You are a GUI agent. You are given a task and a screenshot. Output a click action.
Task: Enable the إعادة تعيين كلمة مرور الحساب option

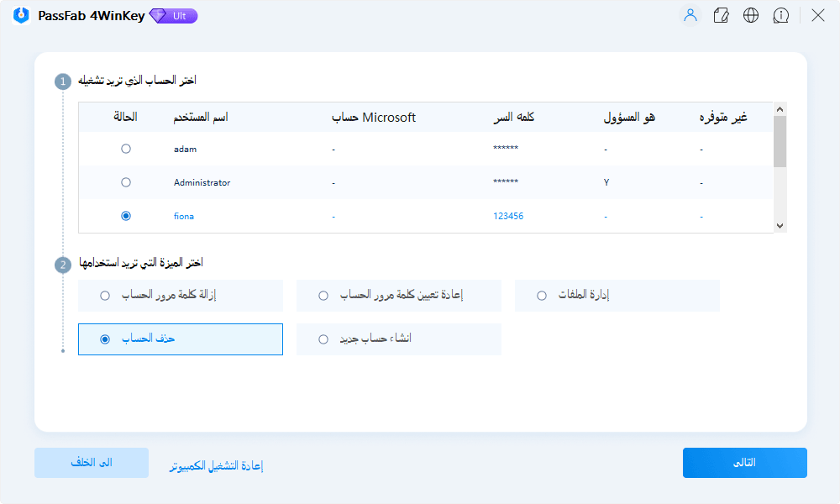click(323, 296)
